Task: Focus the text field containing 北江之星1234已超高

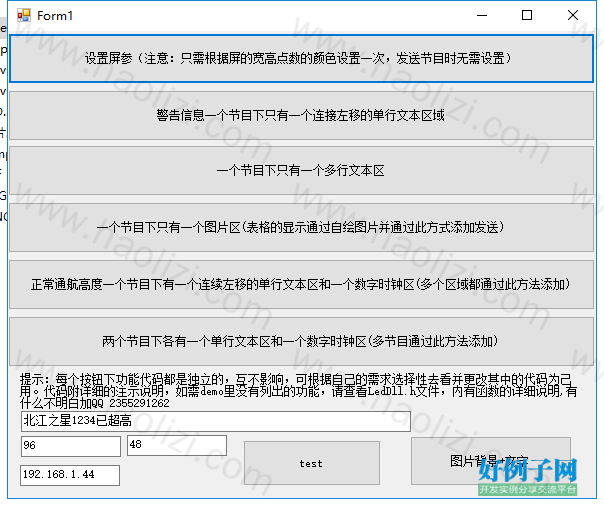Action: coord(216,421)
